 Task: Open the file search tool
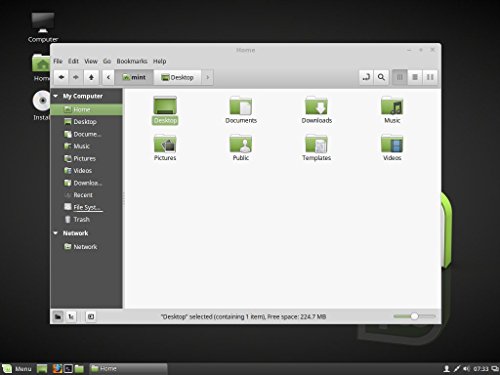[x=381, y=77]
